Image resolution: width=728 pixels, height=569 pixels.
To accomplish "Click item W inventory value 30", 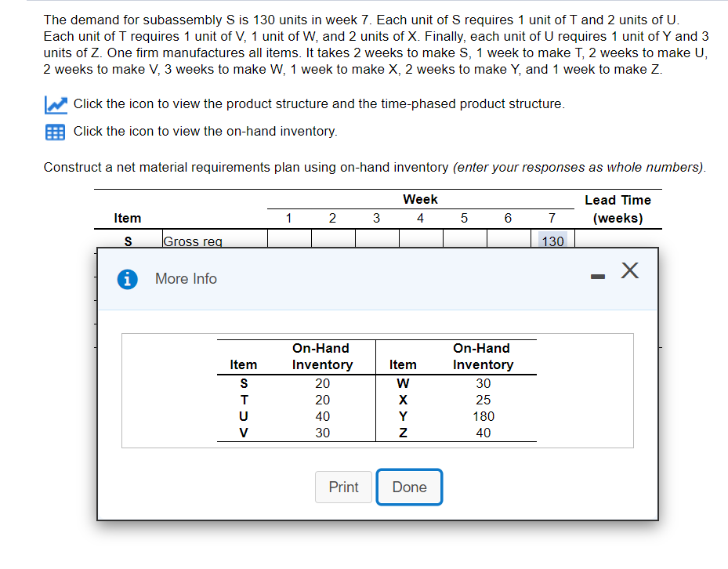I will coord(483,383).
